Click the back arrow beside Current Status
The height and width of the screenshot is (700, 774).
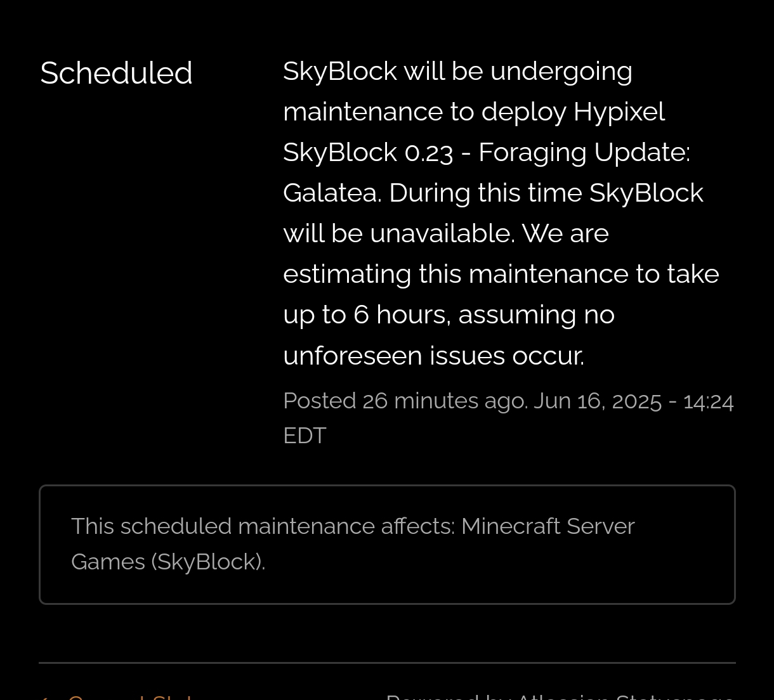click(x=46, y=697)
